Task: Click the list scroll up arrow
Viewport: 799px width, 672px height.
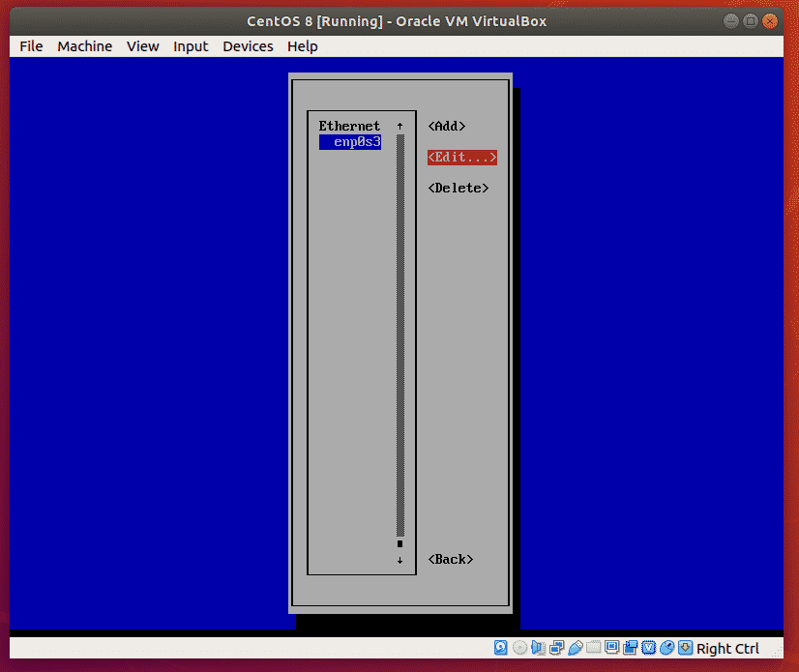Action: point(400,126)
